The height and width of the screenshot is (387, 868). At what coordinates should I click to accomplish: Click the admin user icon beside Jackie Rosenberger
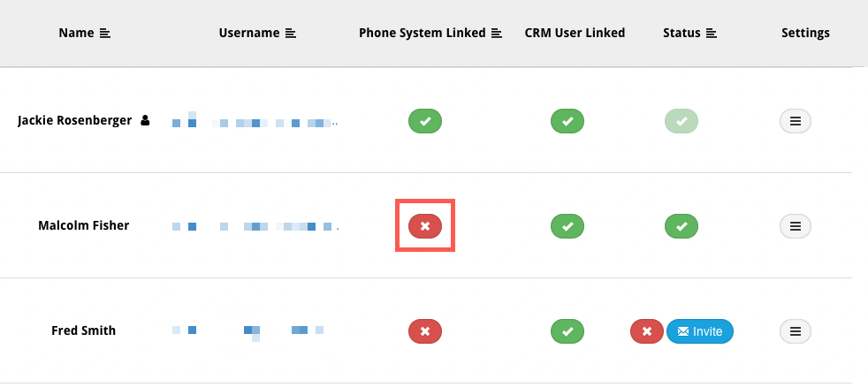[145, 120]
